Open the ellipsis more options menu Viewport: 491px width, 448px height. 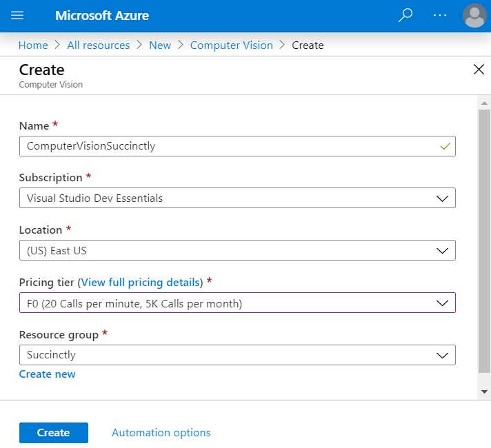point(440,15)
